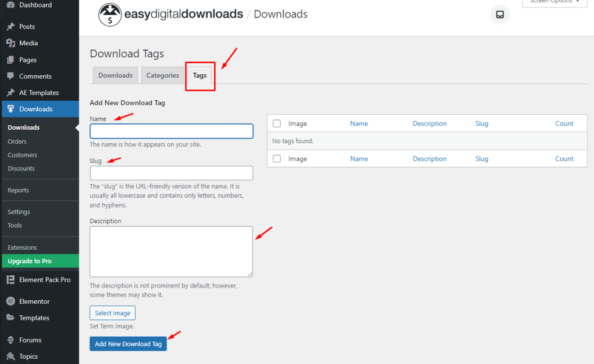Click the Comments menu label
The height and width of the screenshot is (364, 594).
[35, 76]
